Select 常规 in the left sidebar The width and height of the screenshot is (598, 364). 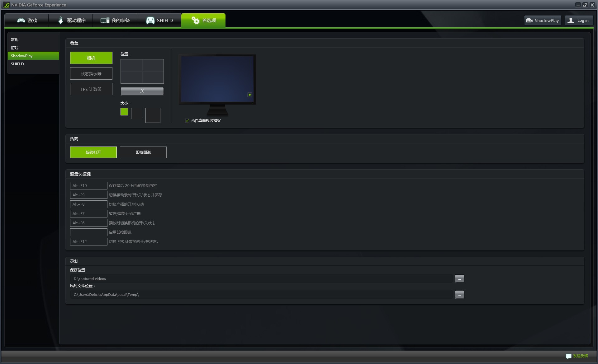pos(15,40)
